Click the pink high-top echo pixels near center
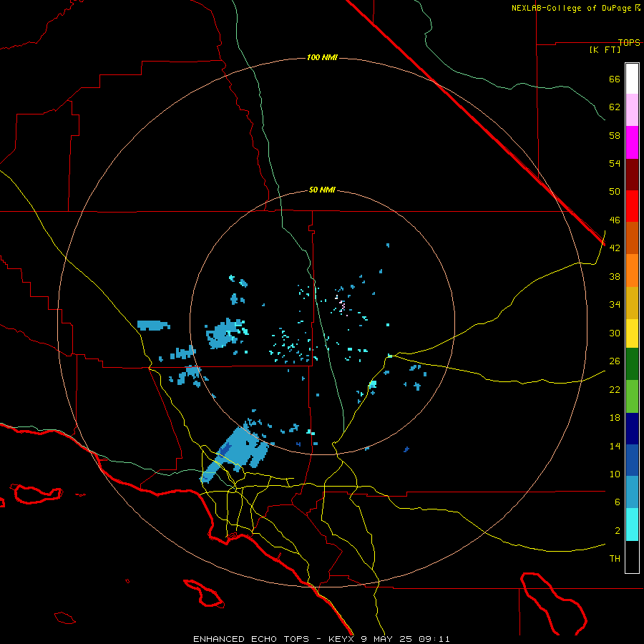 (342, 306)
